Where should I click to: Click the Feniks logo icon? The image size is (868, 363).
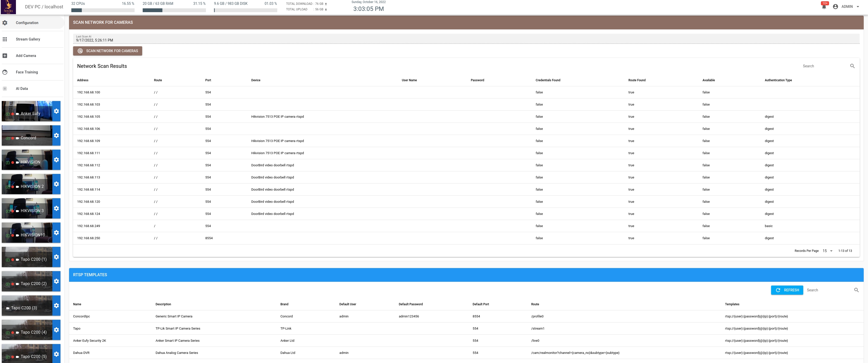pyautogui.click(x=8, y=7)
